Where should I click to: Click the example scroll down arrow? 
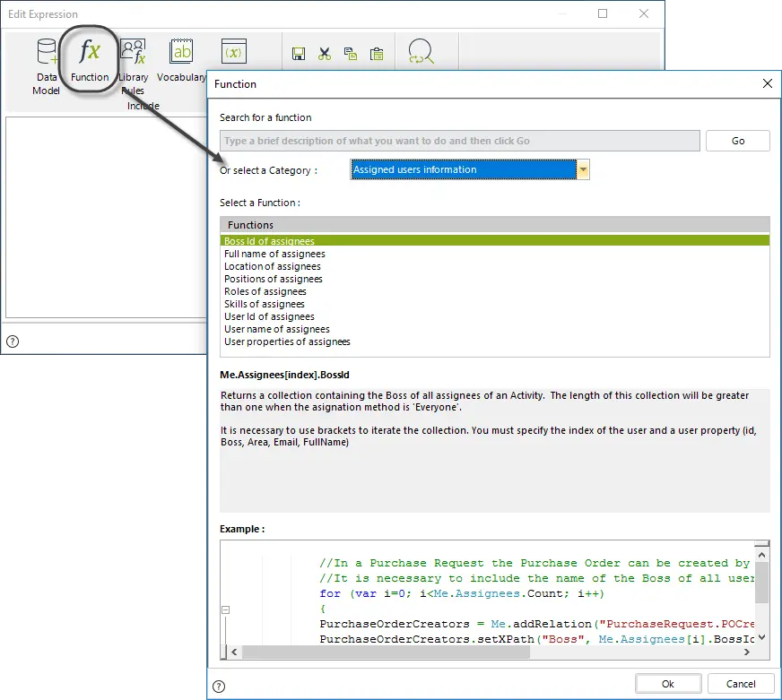click(x=762, y=636)
